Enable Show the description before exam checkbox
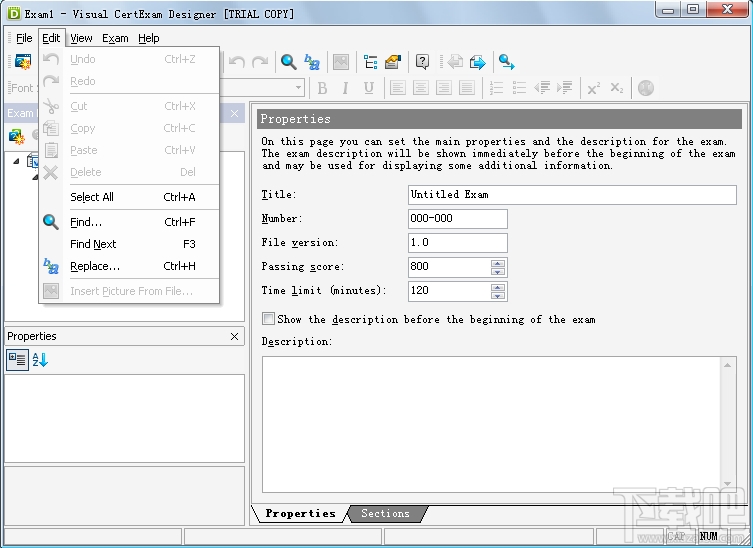This screenshot has height=548, width=753. (268, 319)
